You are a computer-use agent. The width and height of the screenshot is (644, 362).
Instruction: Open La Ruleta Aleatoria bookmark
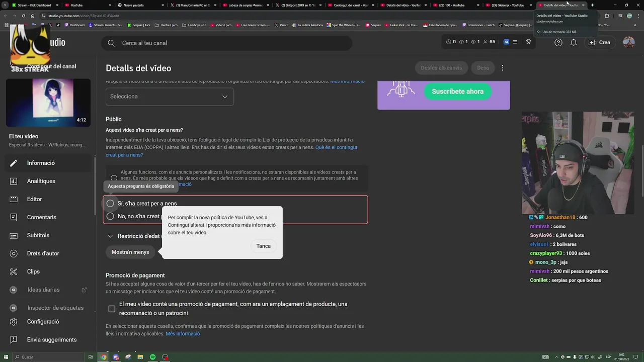pos(307,25)
